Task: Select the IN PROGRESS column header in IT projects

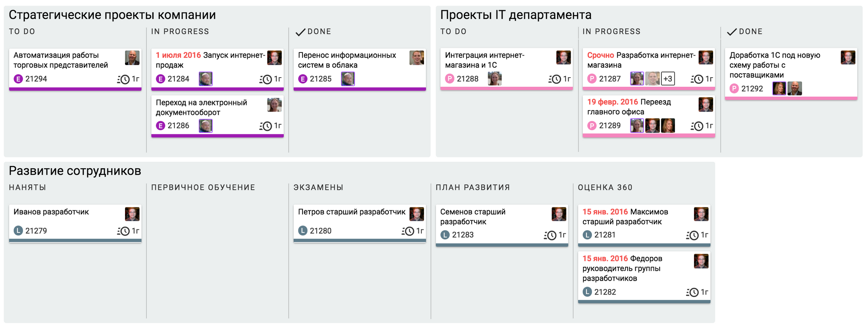Action: coord(612,32)
